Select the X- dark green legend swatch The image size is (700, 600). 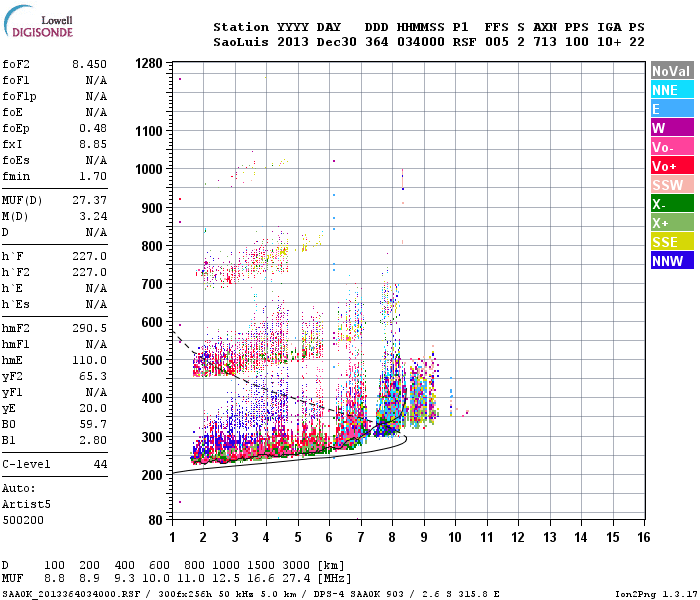pyautogui.click(x=672, y=204)
